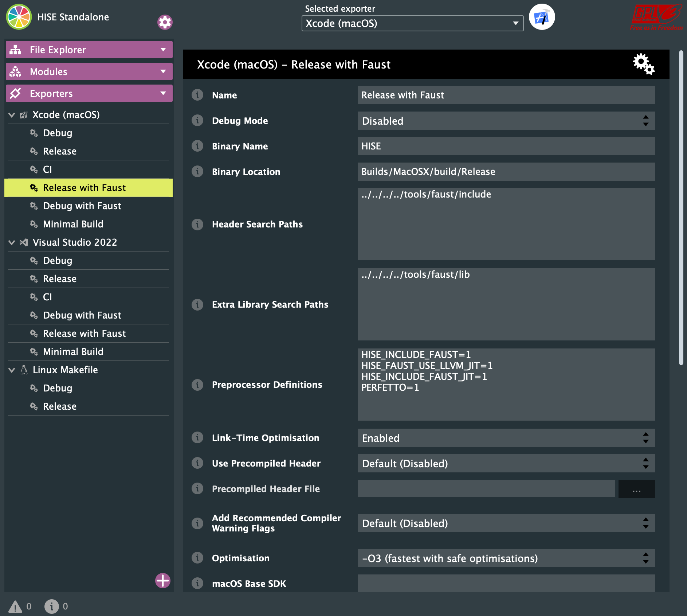Click the Preprocessor Definitions text area
This screenshot has width=687, height=616.
506,385
